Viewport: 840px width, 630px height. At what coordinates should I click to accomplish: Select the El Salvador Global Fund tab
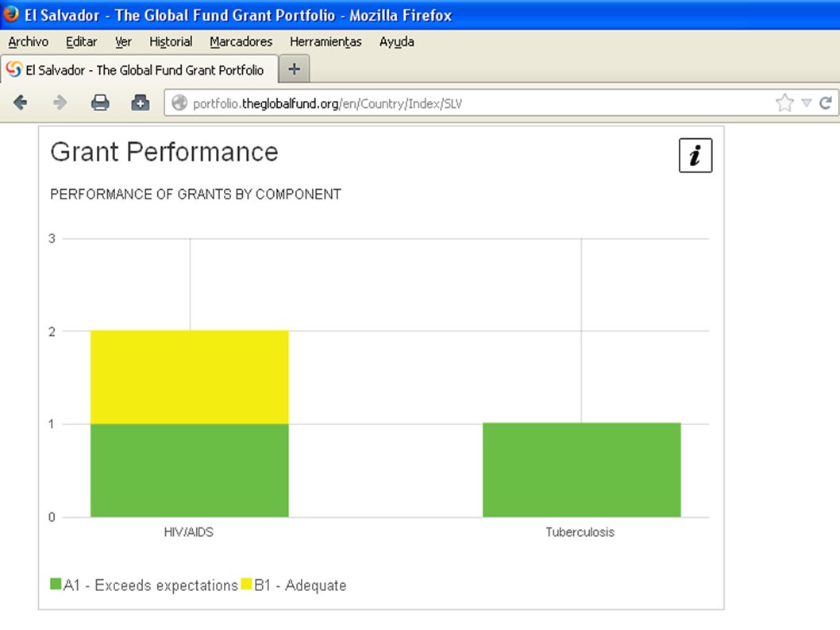tap(139, 70)
